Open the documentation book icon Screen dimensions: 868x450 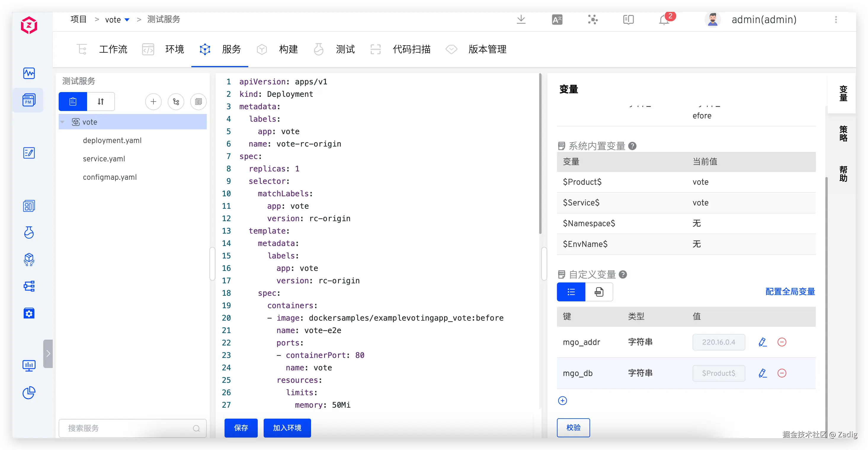pos(628,20)
